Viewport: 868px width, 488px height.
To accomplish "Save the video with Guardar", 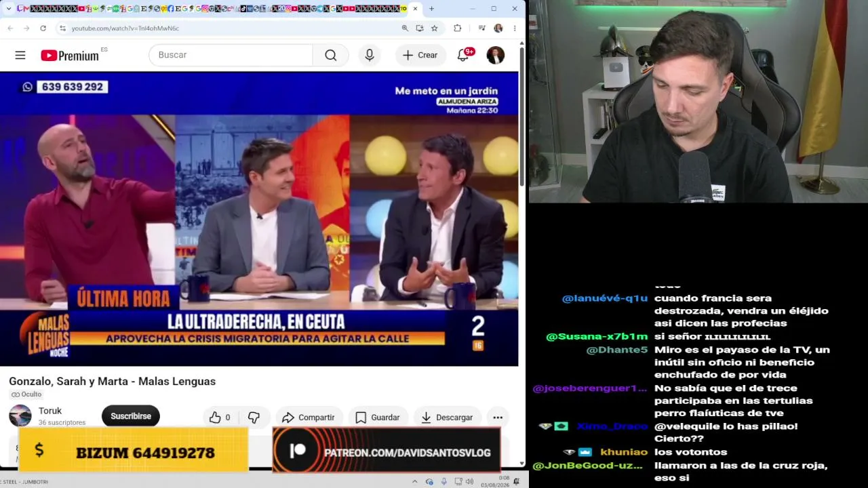I will coord(378,418).
